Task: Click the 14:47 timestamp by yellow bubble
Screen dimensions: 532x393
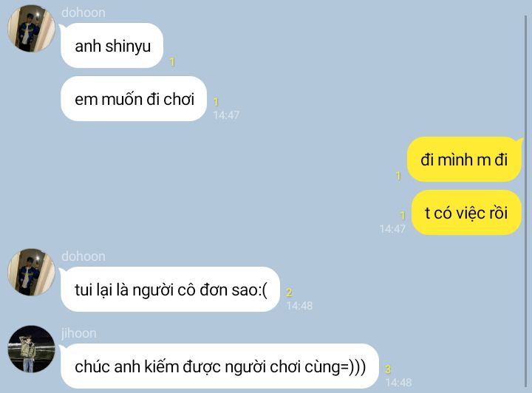Action: point(392,229)
